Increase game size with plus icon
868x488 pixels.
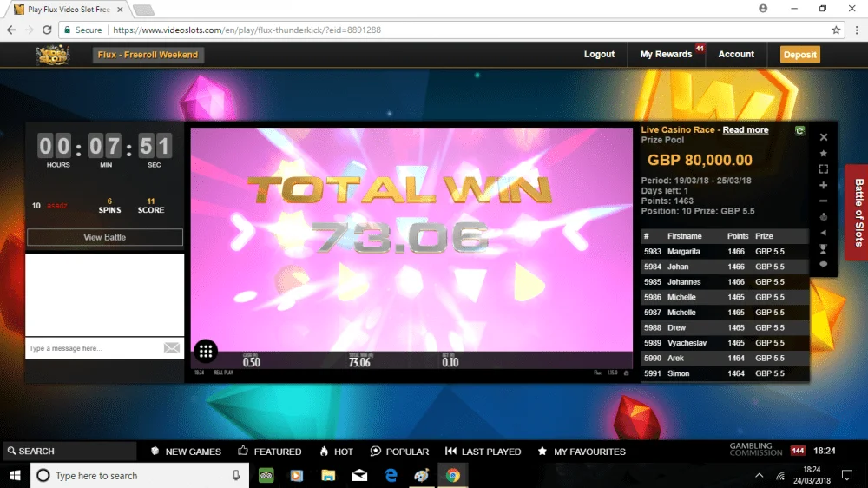click(824, 185)
